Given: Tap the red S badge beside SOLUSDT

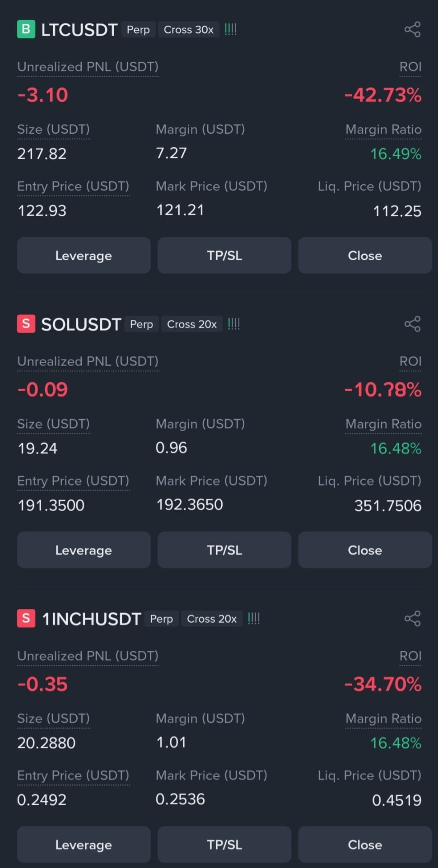Looking at the screenshot, I should (26, 324).
